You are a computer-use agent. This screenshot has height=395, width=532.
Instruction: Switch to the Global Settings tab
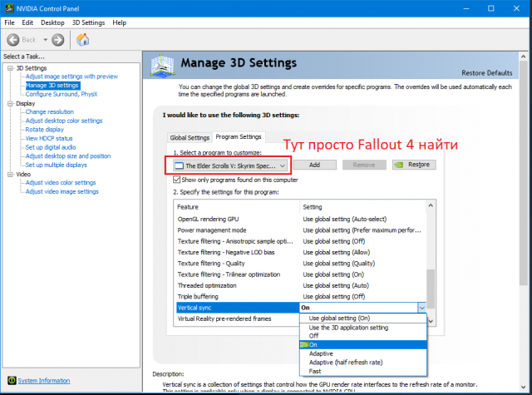click(x=190, y=137)
